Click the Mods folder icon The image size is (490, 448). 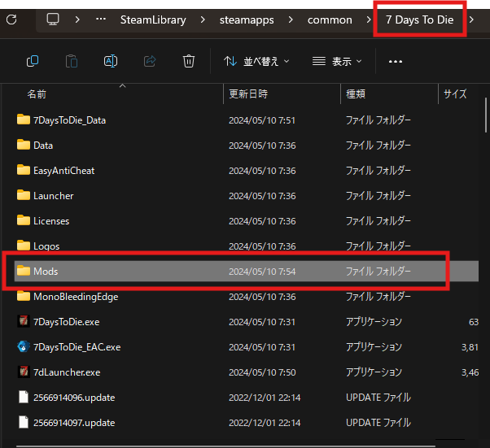click(x=24, y=271)
